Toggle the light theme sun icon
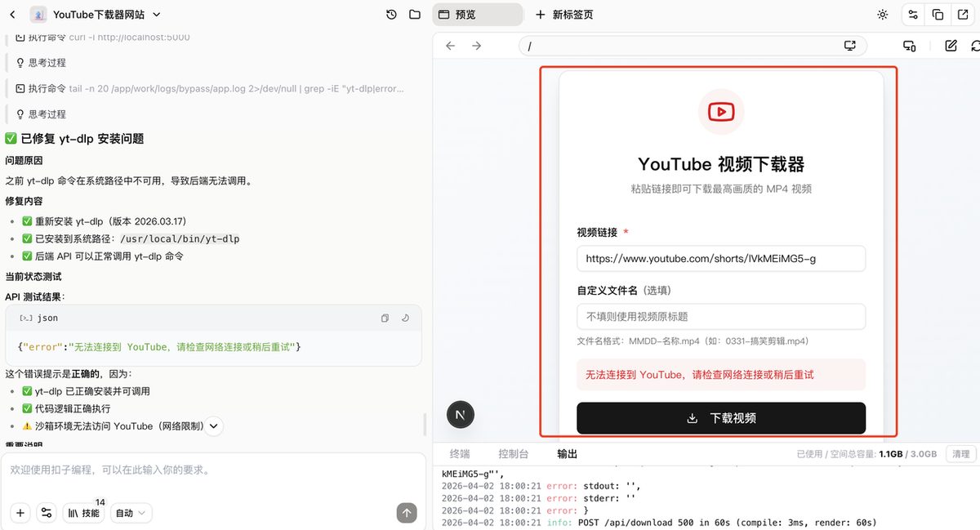Image resolution: width=980 pixels, height=530 pixels. click(882, 15)
